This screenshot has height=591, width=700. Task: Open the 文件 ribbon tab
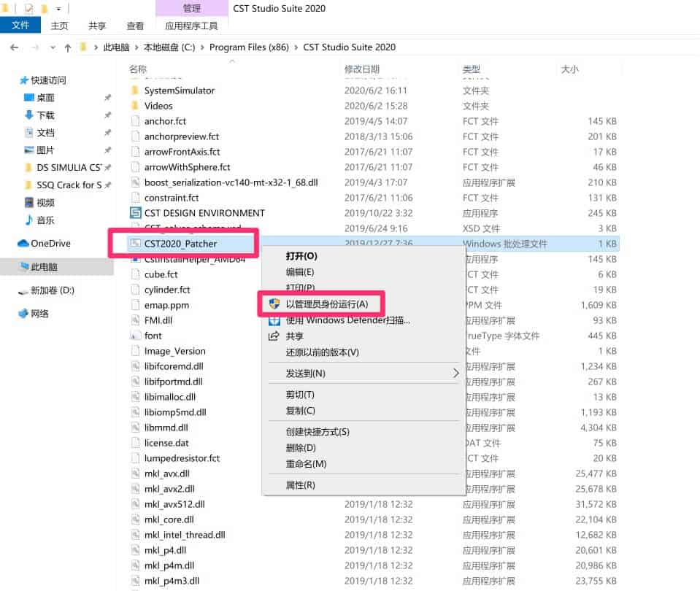(20, 26)
